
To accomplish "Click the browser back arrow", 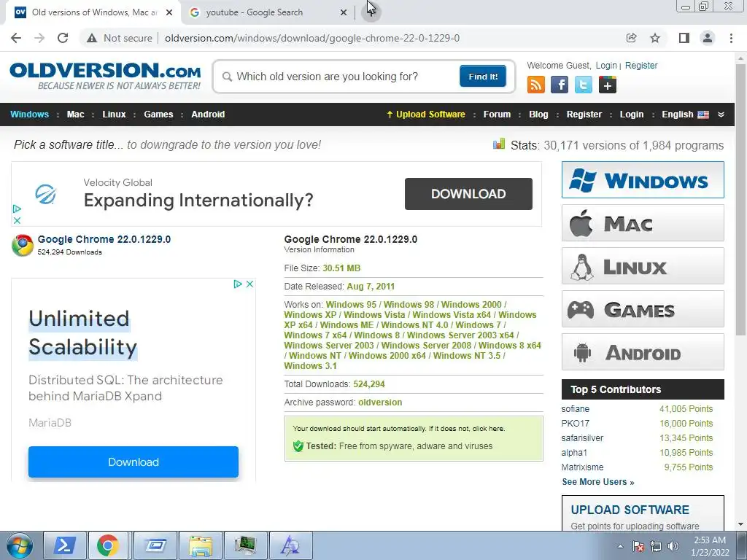I will [x=16, y=38].
